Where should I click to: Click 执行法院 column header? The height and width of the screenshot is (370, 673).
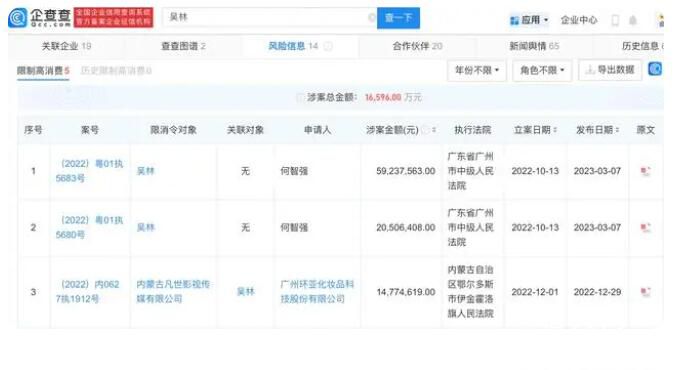click(473, 130)
